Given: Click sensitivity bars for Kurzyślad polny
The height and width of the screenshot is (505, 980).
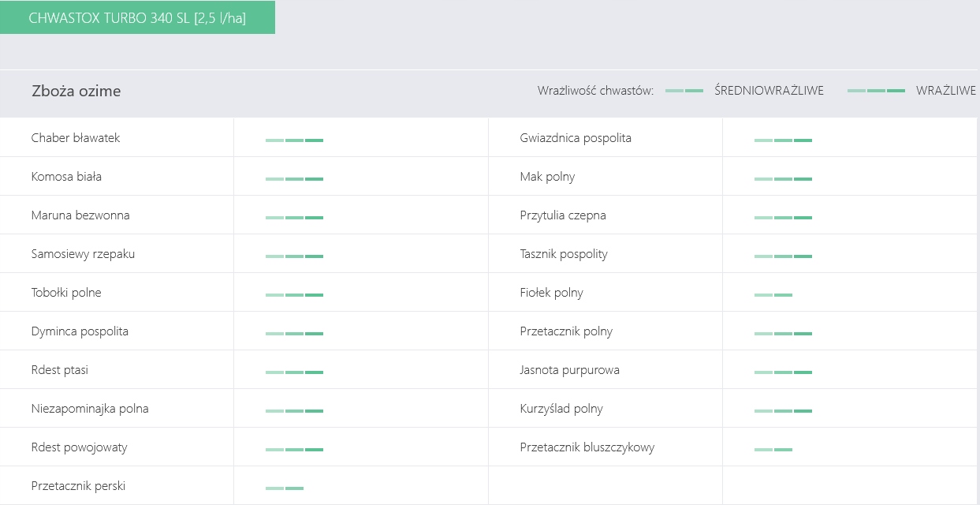Looking at the screenshot, I should click(783, 411).
